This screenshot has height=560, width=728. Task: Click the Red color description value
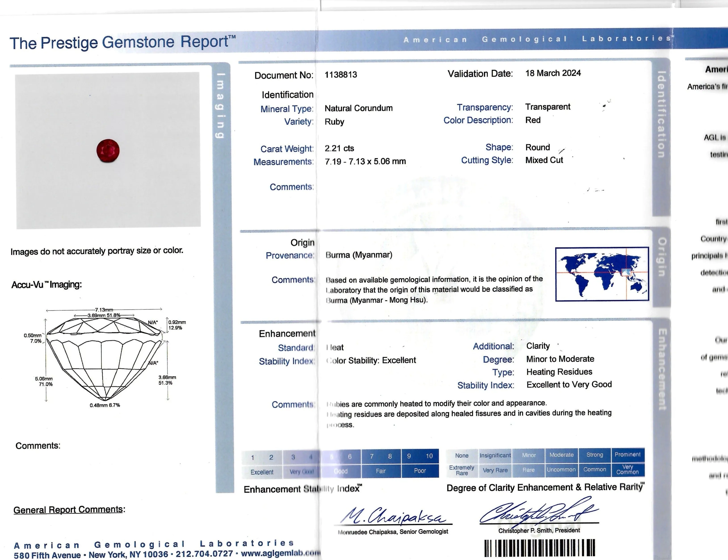(x=533, y=120)
